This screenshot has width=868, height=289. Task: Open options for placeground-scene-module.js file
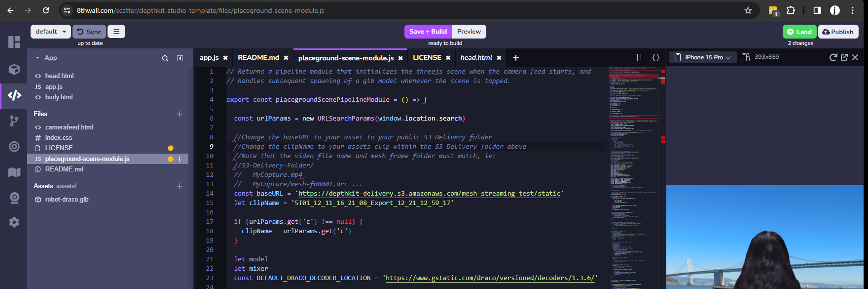click(x=180, y=159)
